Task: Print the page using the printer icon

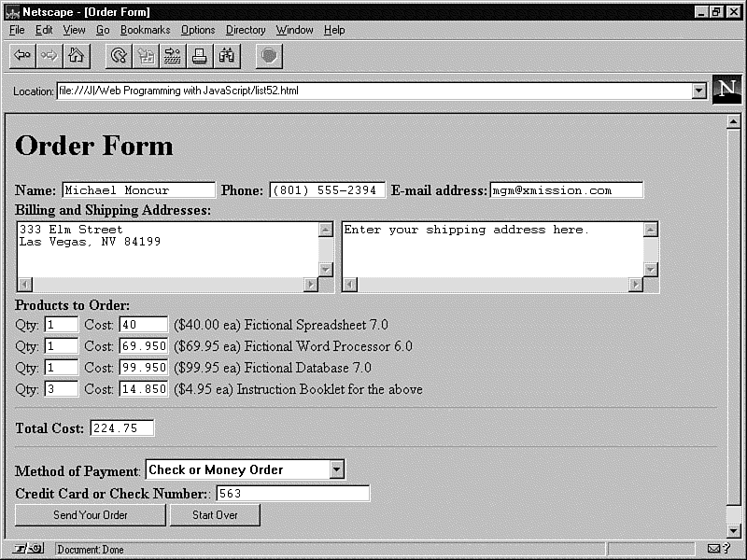Action: [200, 56]
